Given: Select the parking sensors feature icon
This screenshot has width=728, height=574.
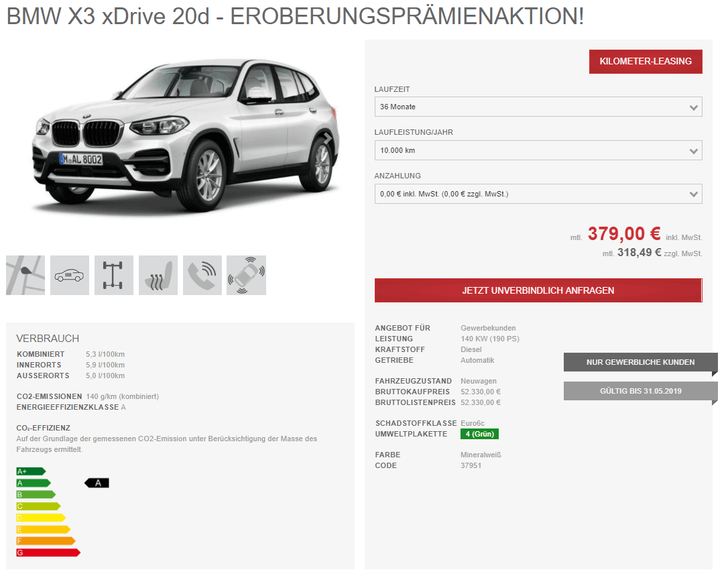Looking at the screenshot, I should click(246, 275).
